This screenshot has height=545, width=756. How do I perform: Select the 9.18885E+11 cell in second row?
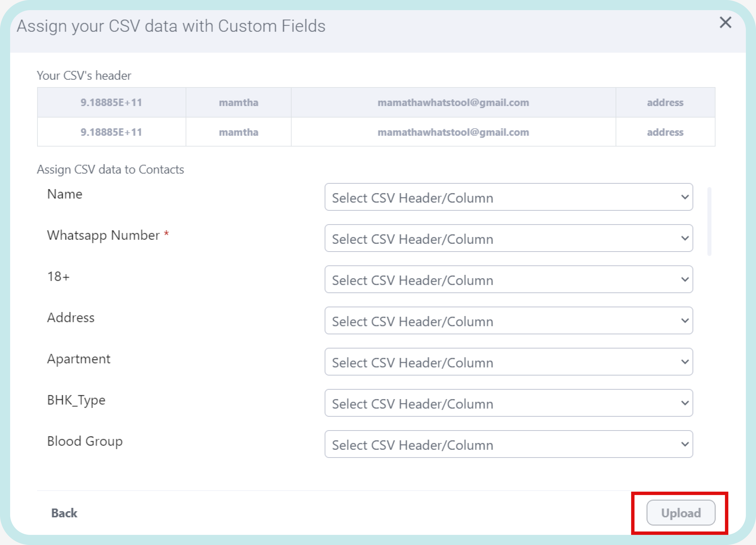111,132
